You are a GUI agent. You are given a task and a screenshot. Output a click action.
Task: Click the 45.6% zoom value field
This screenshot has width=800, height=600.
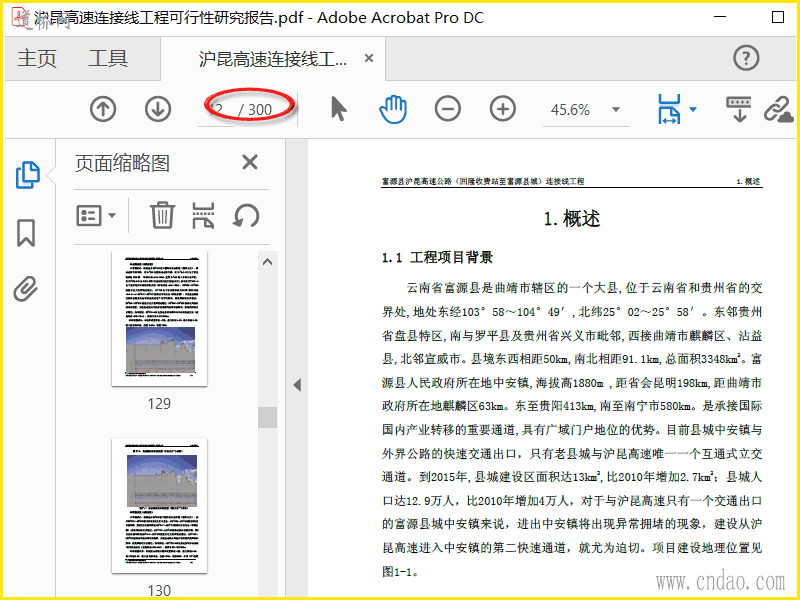pos(570,110)
